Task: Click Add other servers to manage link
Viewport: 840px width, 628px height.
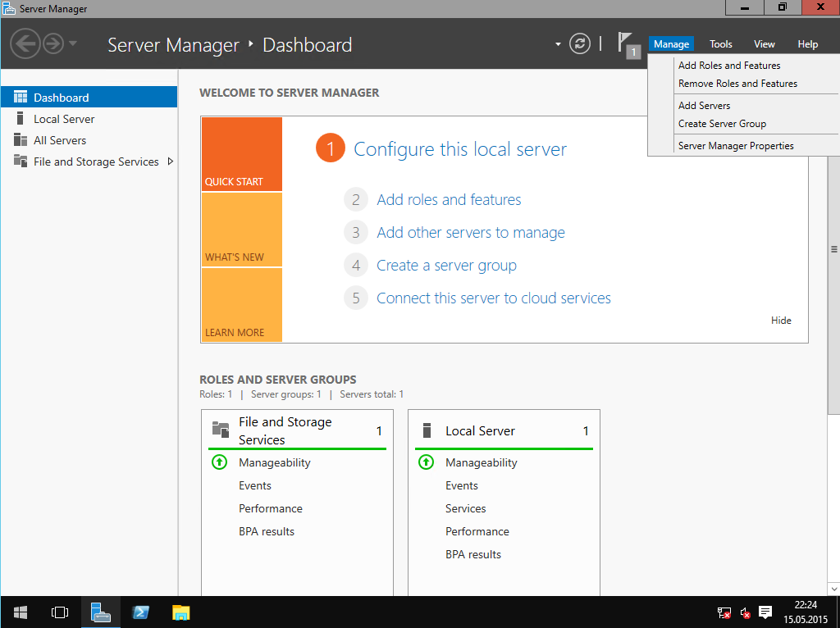Action: tap(471, 233)
